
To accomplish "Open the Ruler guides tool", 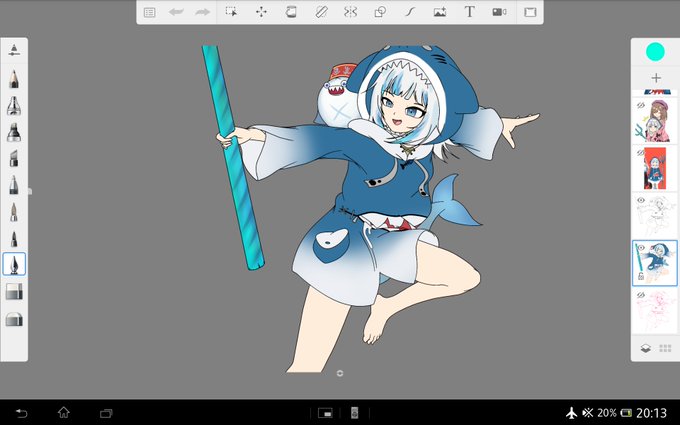I will point(321,12).
